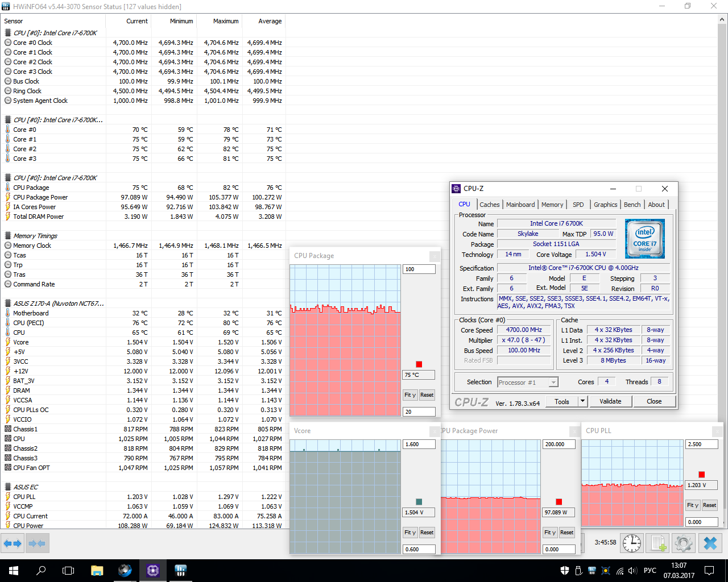The height and width of the screenshot is (582, 728).
Task: Click the HWiNFO scrollbar up arrow
Action: point(723,19)
